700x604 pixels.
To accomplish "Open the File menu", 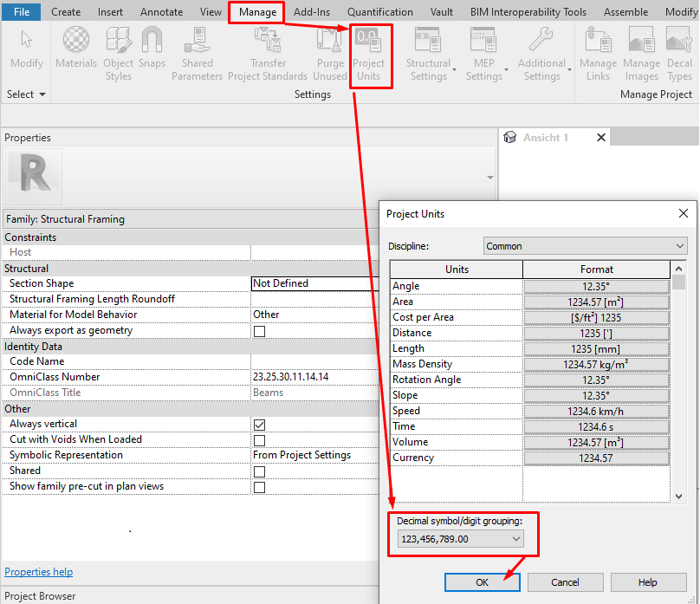I will pyautogui.click(x=21, y=12).
